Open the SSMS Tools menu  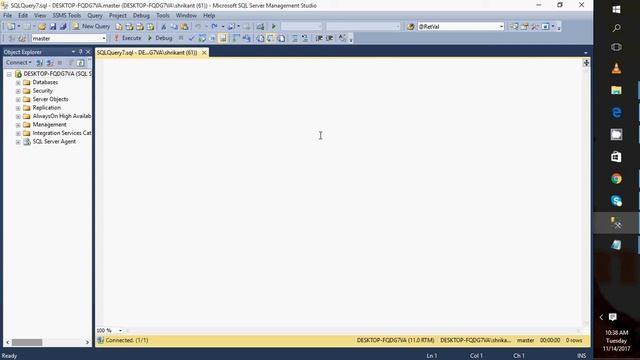[67, 16]
